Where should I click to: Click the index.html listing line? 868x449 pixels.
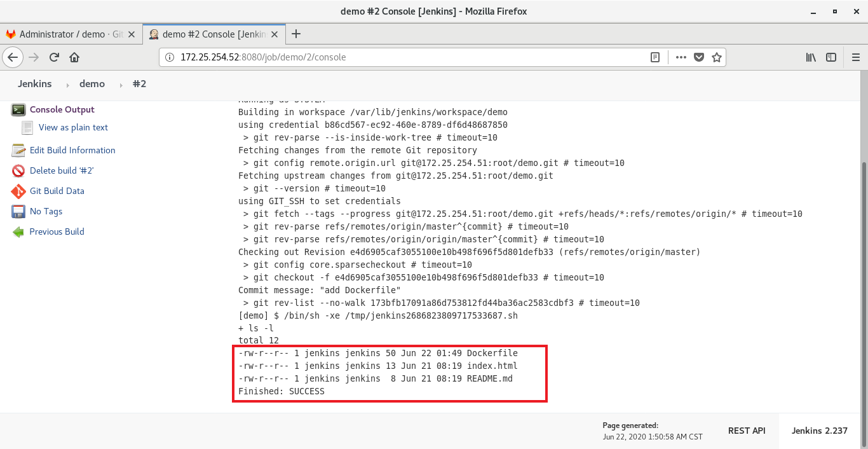pyautogui.click(x=378, y=366)
